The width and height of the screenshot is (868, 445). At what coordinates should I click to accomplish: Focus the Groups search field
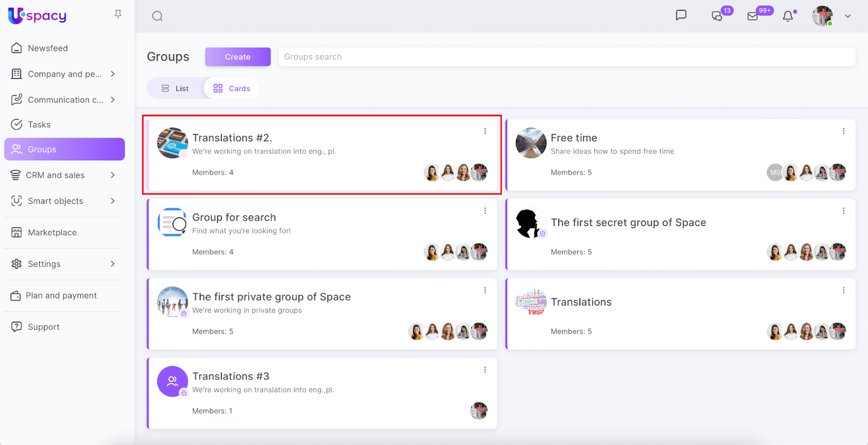[567, 57]
